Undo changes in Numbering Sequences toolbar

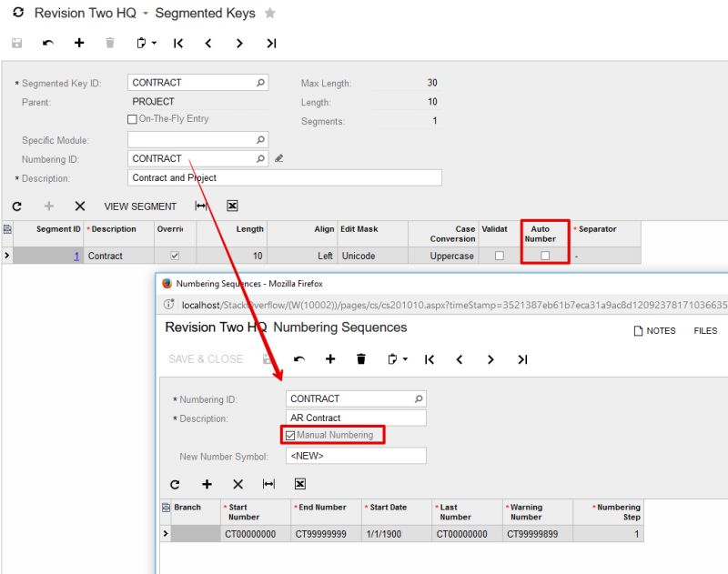(x=299, y=359)
